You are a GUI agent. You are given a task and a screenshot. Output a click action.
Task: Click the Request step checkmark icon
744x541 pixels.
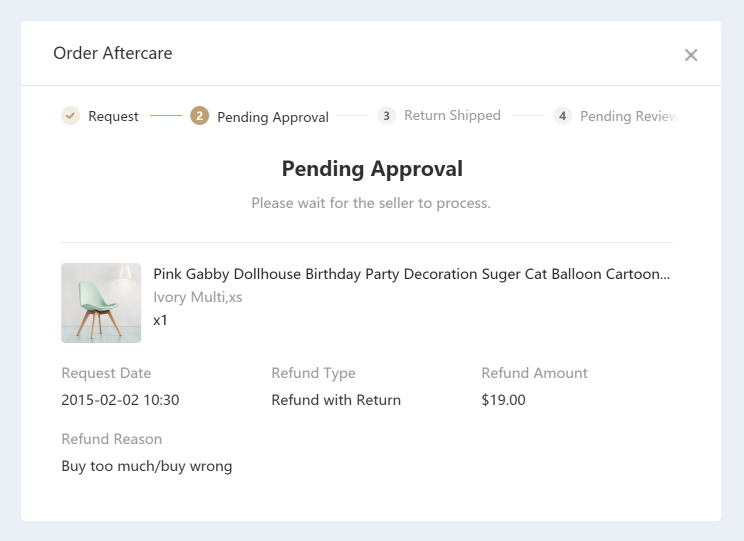[x=70, y=116]
